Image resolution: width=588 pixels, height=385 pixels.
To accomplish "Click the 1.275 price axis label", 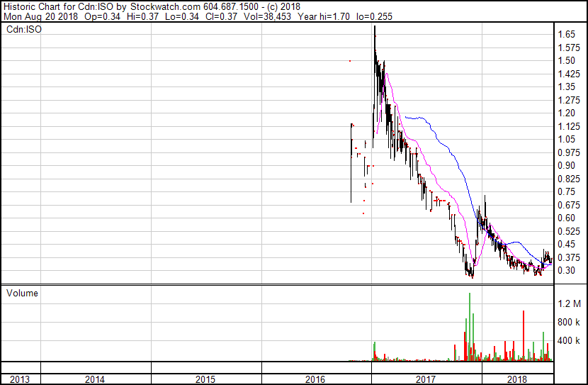I will (x=569, y=101).
